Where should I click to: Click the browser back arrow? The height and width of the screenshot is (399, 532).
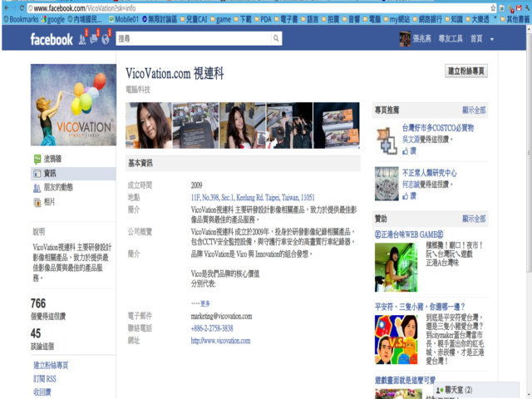point(7,7)
